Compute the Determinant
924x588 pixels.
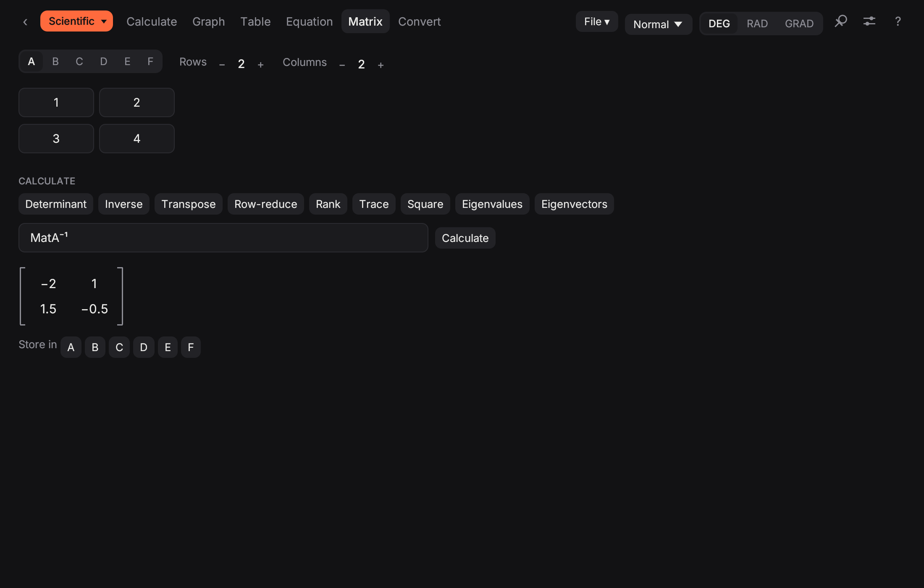[56, 204]
